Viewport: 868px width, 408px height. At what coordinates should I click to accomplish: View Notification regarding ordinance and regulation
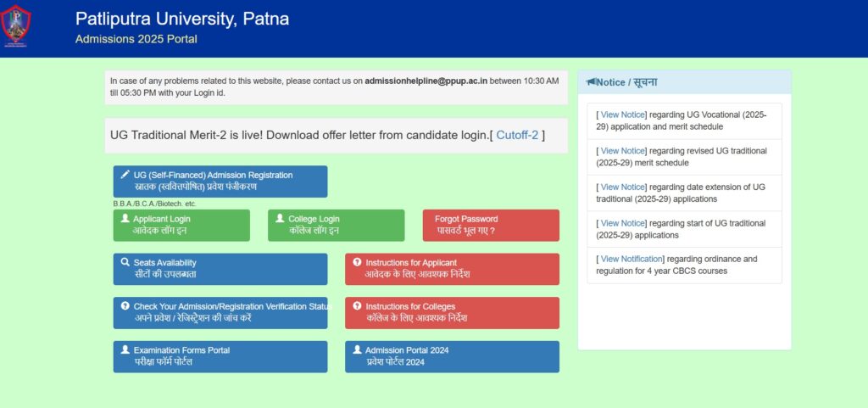(631, 259)
